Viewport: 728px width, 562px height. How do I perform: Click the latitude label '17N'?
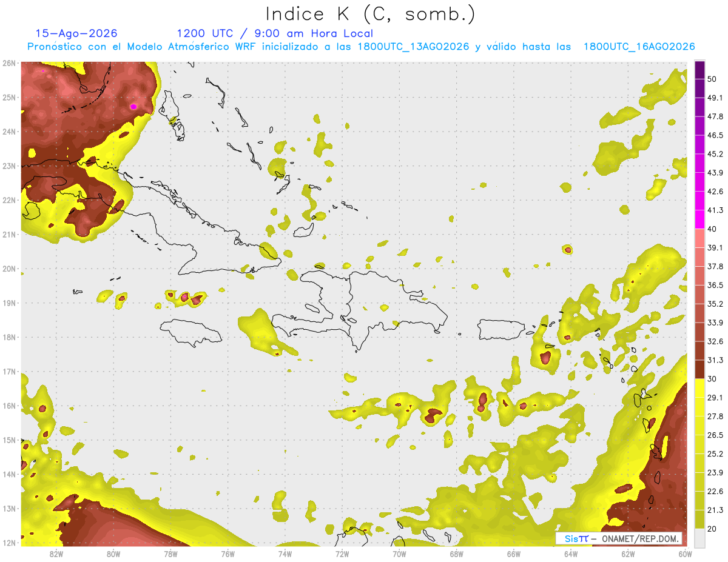[8, 372]
